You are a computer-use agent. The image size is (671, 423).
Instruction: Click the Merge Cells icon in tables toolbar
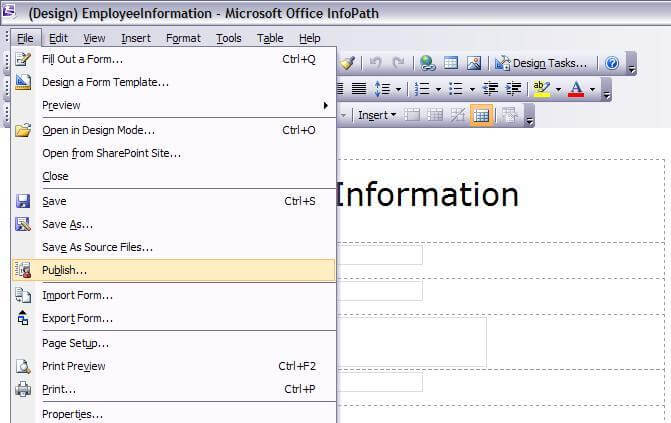click(412, 115)
